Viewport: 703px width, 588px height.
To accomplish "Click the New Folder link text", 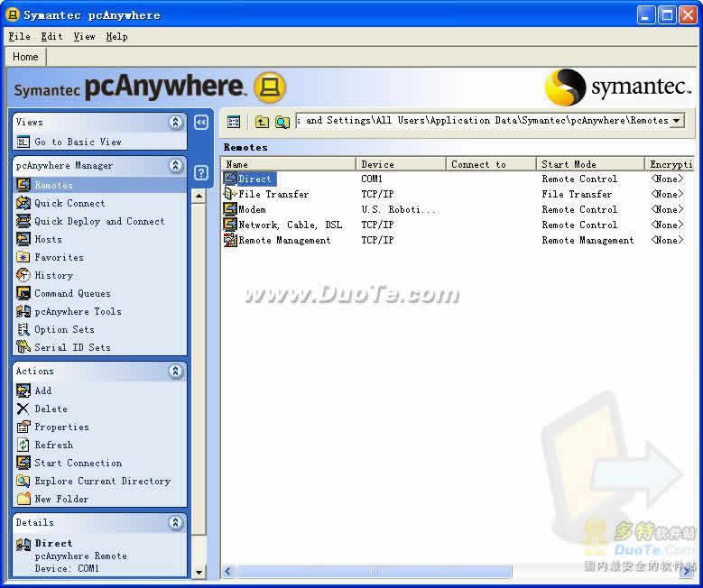I will [x=61, y=499].
